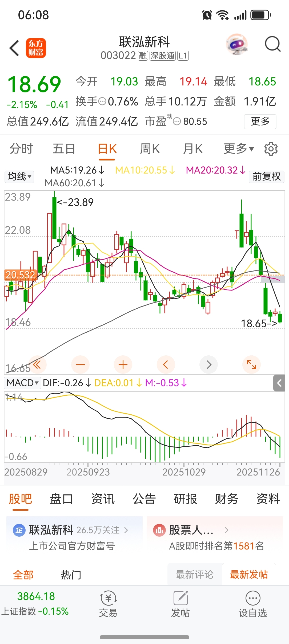Switch to 周K chart tab
The image size is (289, 644).
point(150,149)
